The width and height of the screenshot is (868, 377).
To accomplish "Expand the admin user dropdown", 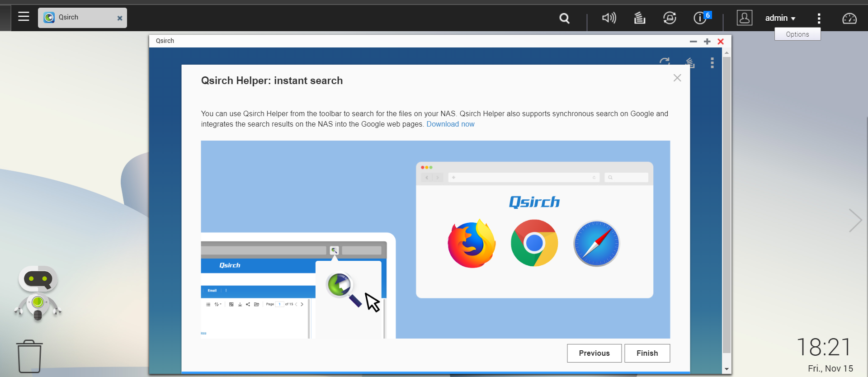I will (780, 18).
